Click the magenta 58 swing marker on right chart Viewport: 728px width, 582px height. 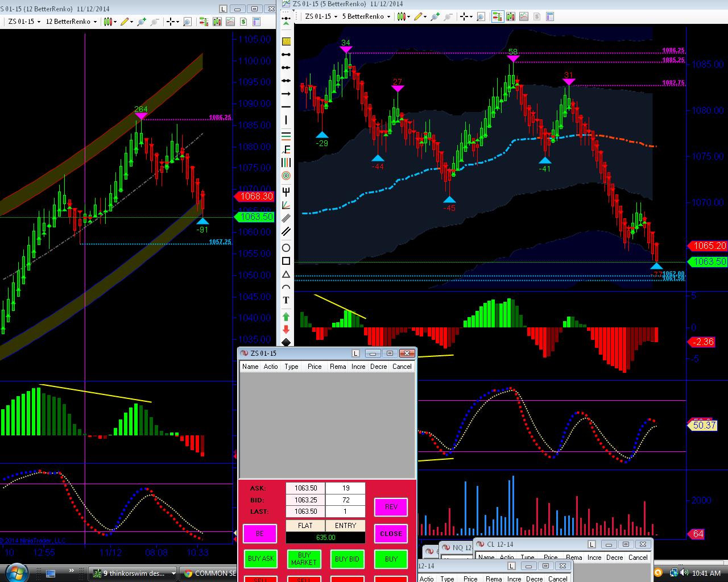tap(513, 59)
